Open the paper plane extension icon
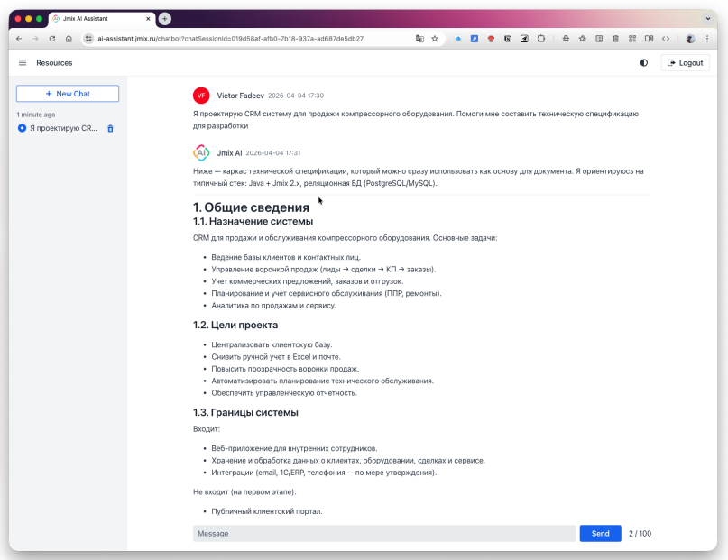This screenshot has height=560, width=728. pos(524,39)
